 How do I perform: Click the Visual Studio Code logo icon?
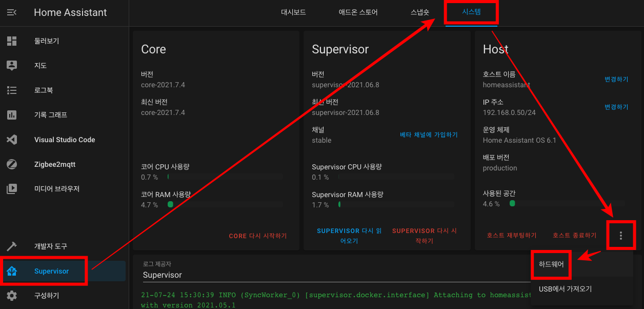pyautogui.click(x=12, y=140)
